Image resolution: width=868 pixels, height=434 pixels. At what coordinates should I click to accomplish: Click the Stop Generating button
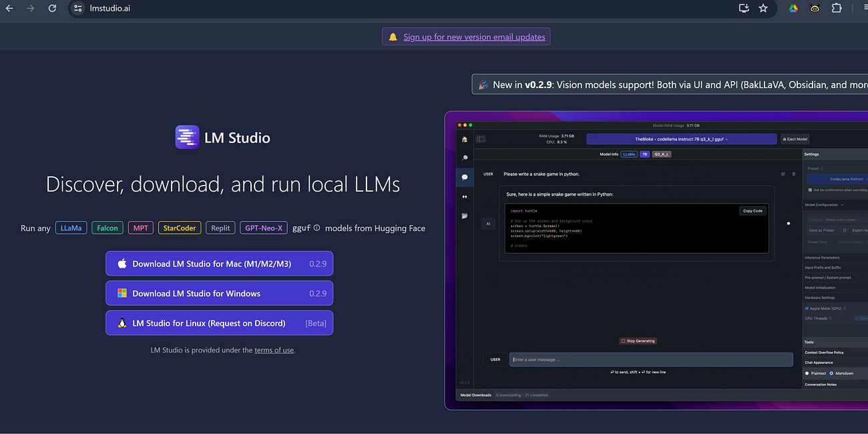[x=638, y=341]
